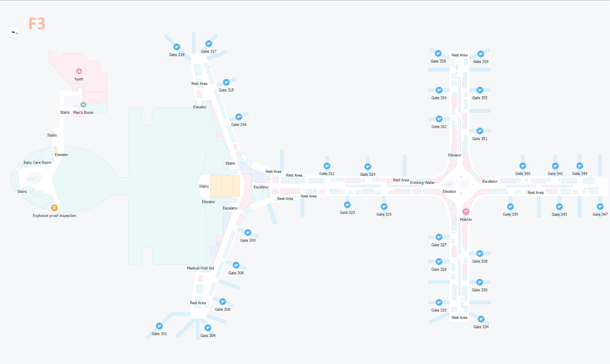The height and width of the screenshot is (364, 610).
Task: Select the Gate 358 plane icon
Action: (x=438, y=53)
